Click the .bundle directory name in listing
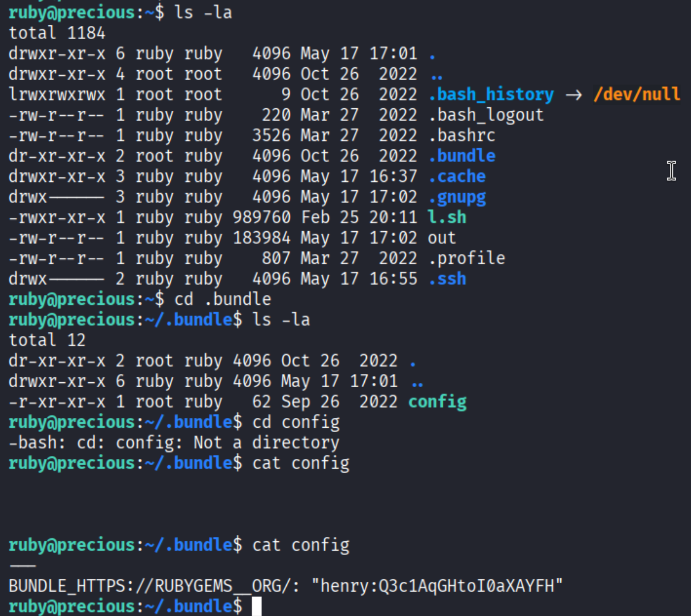Image resolution: width=691 pixels, height=616 pixels. [462, 156]
